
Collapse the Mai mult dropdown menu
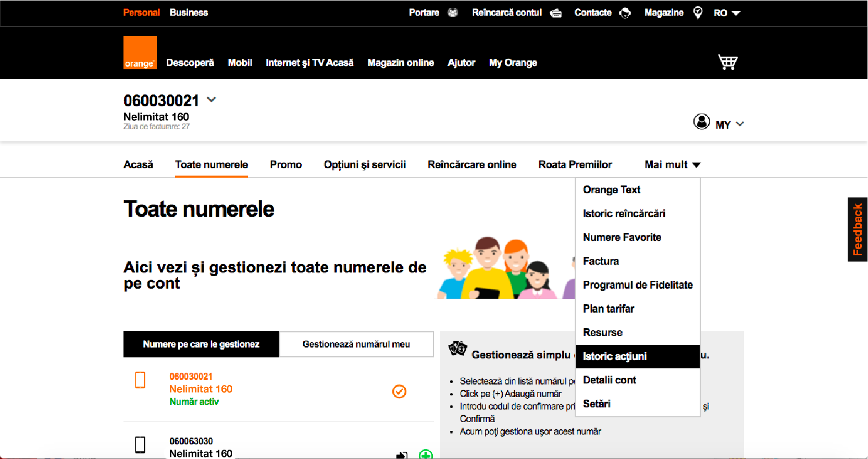tap(672, 165)
